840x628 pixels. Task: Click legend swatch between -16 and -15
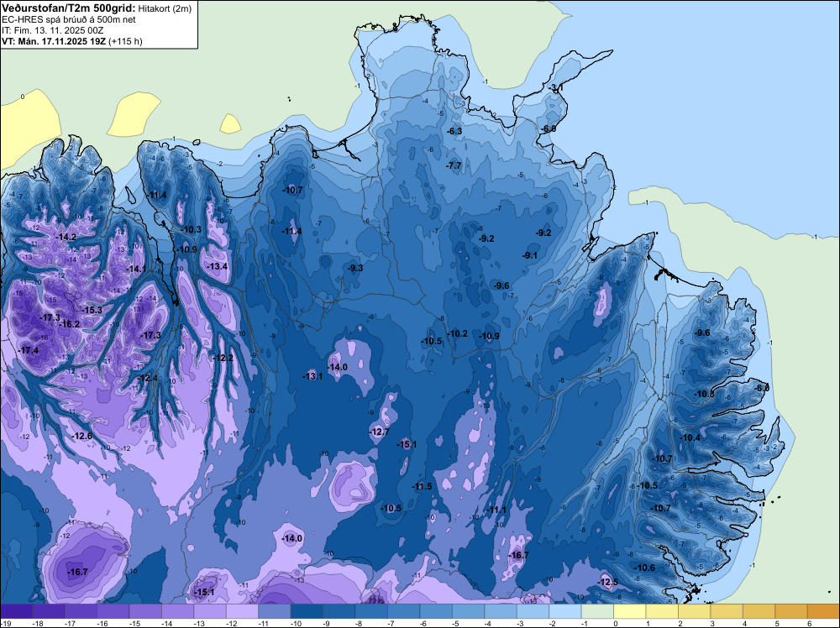(113, 611)
